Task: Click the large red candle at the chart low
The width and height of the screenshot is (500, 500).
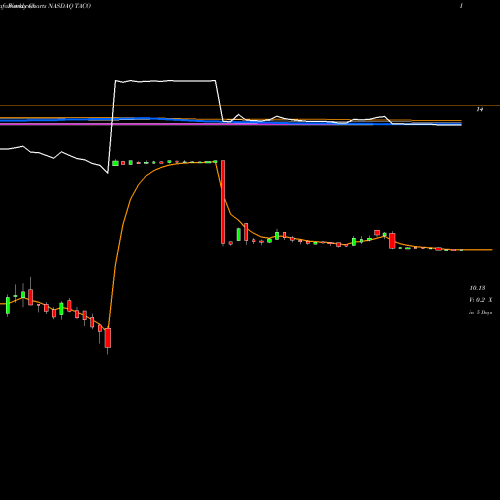Action: [x=108, y=338]
